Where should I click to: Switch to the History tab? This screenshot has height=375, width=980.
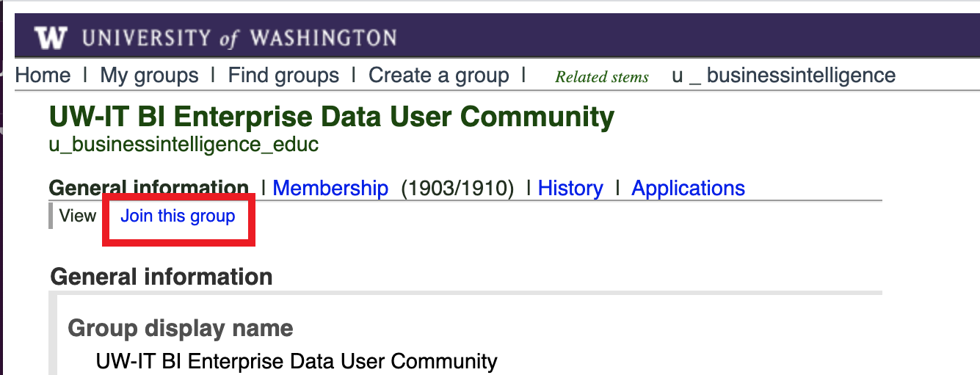pos(570,189)
